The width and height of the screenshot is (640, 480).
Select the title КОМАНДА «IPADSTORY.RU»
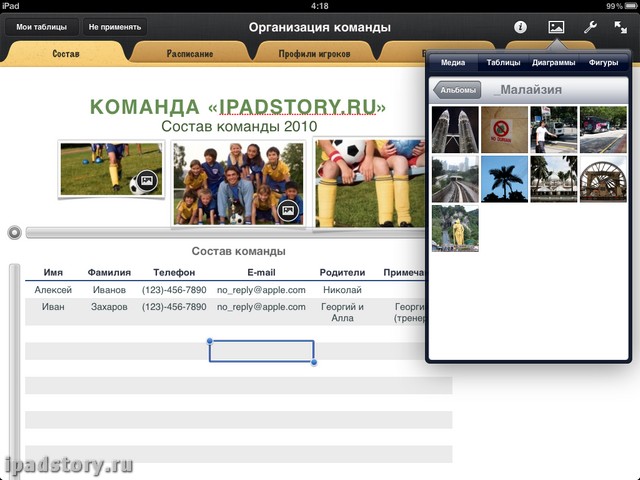coord(238,107)
